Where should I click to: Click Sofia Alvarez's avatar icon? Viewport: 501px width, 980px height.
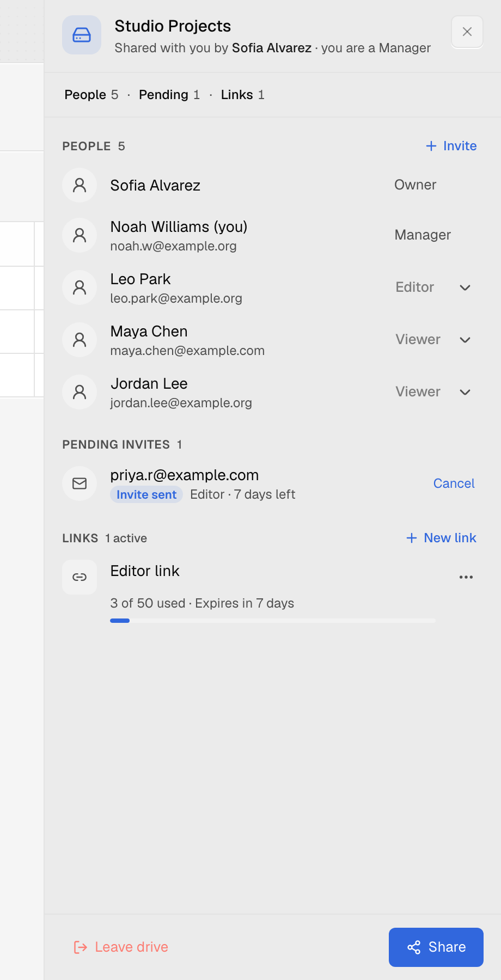pyautogui.click(x=80, y=185)
